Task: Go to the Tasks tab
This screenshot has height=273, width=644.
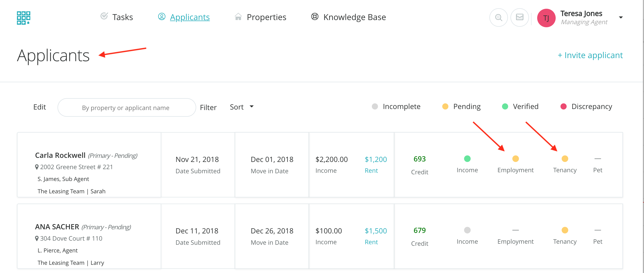Action: [x=117, y=17]
